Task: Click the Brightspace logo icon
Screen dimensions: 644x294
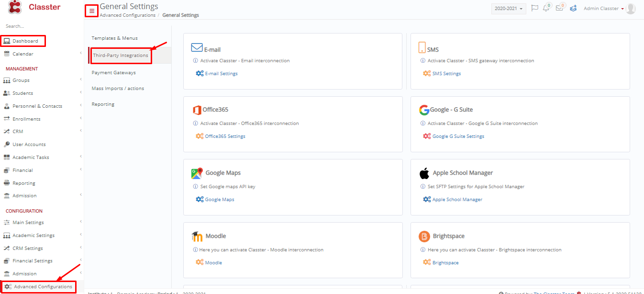Action: point(424,237)
